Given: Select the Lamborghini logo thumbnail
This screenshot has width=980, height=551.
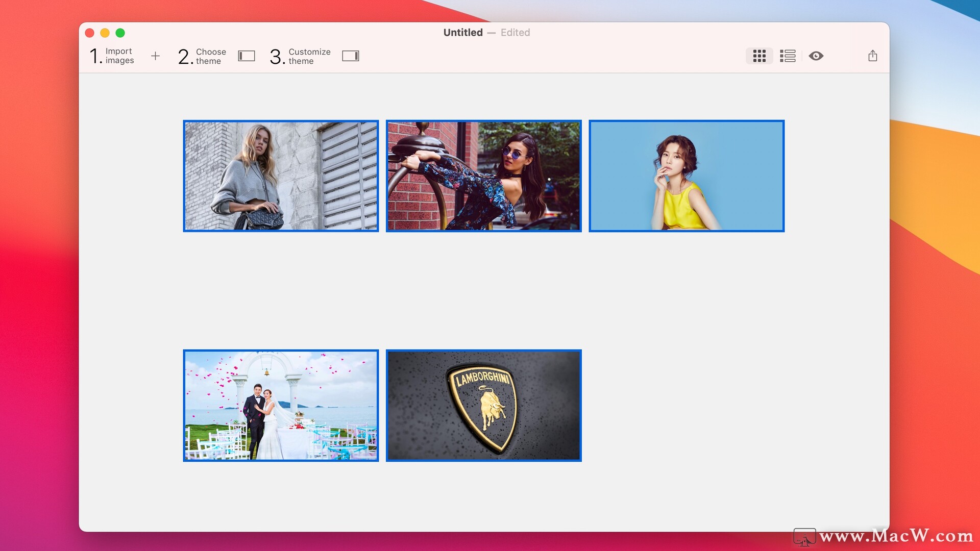Looking at the screenshot, I should click(483, 405).
